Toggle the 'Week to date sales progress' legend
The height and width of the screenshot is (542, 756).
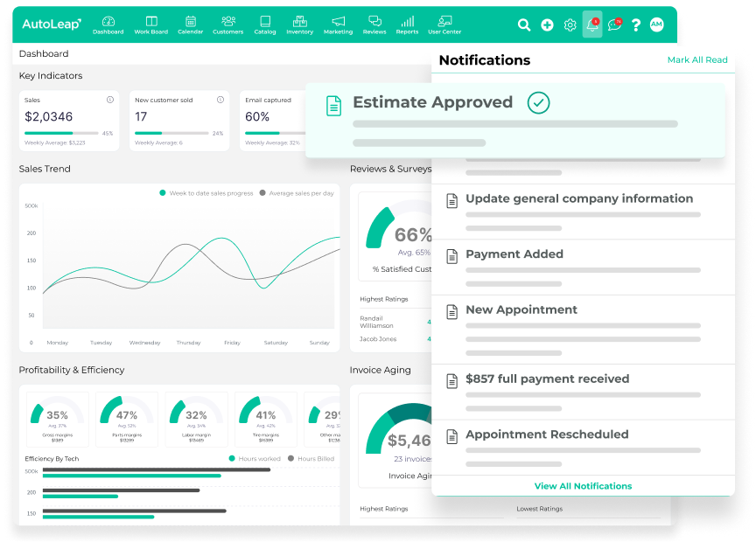[208, 192]
